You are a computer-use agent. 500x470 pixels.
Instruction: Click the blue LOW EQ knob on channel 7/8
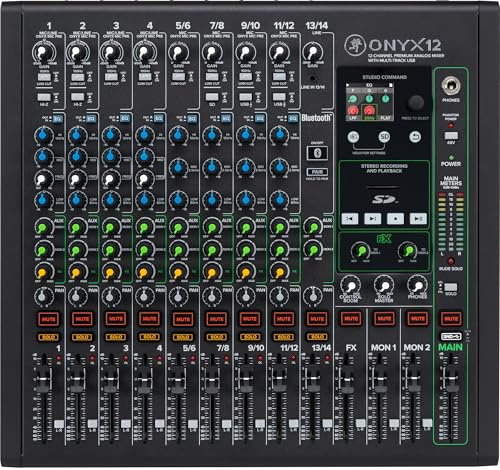[212, 199]
